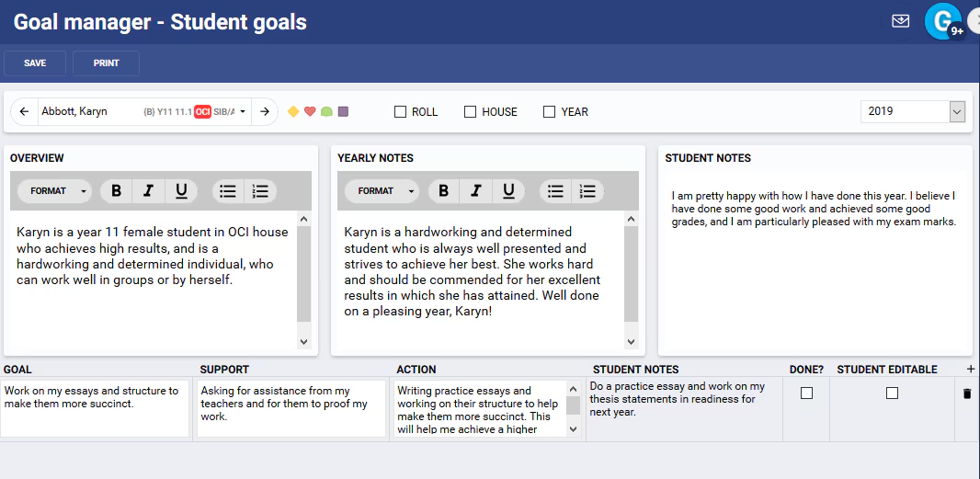Mark the goal as DONE checkbox
Screen dimensions: 980x479
click(807, 393)
